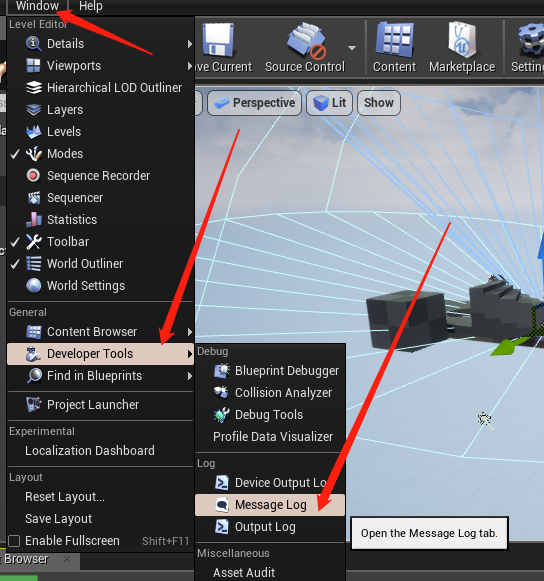
Task: Click the Find in Blueprints magnifier icon
Action: point(34,376)
